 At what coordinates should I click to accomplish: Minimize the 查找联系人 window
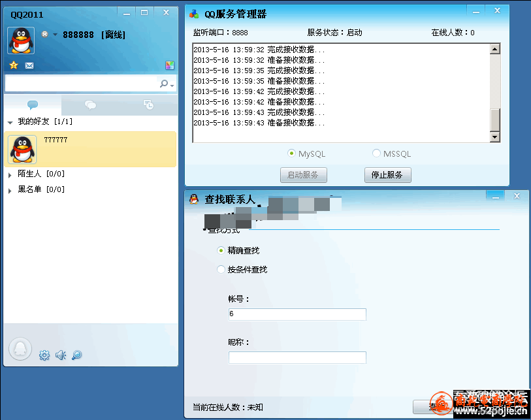(x=495, y=197)
